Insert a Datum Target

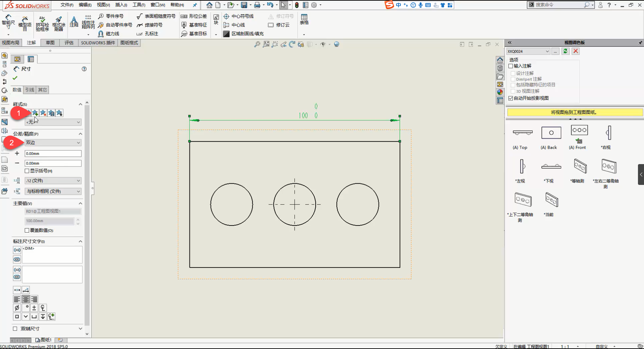(x=194, y=34)
